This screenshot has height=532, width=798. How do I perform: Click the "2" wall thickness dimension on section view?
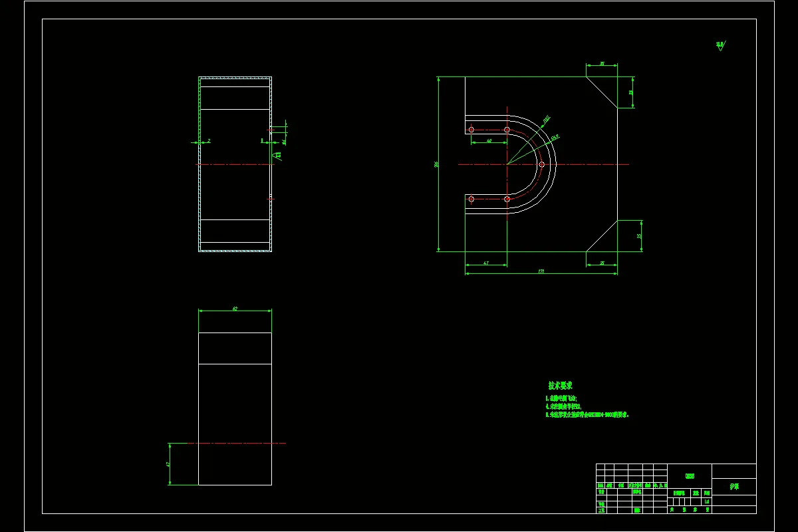[209, 141]
